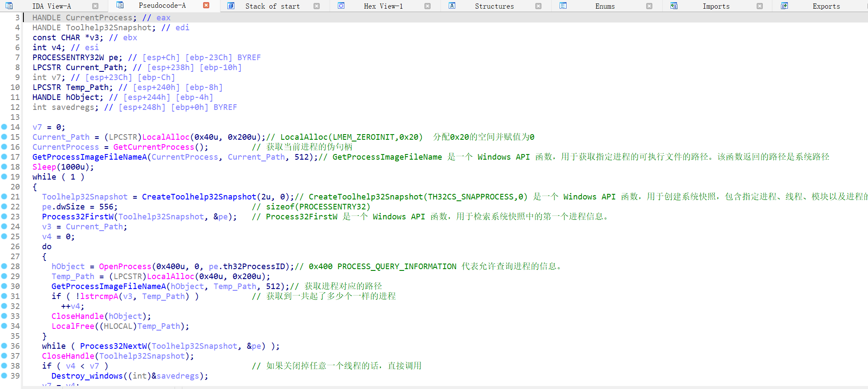The image size is (868, 389).
Task: Select the Destroy_windows function call
Action: tap(87, 376)
